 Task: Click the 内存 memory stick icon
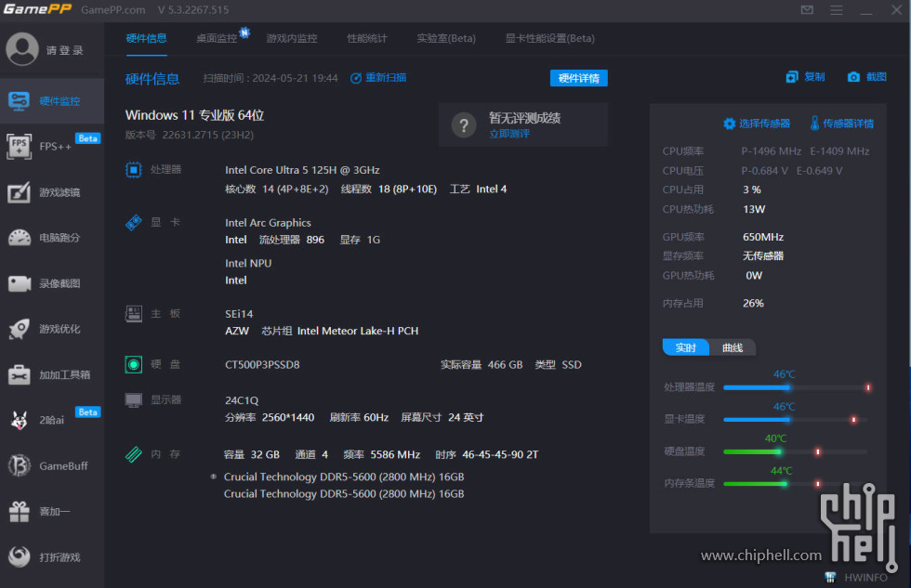134,454
